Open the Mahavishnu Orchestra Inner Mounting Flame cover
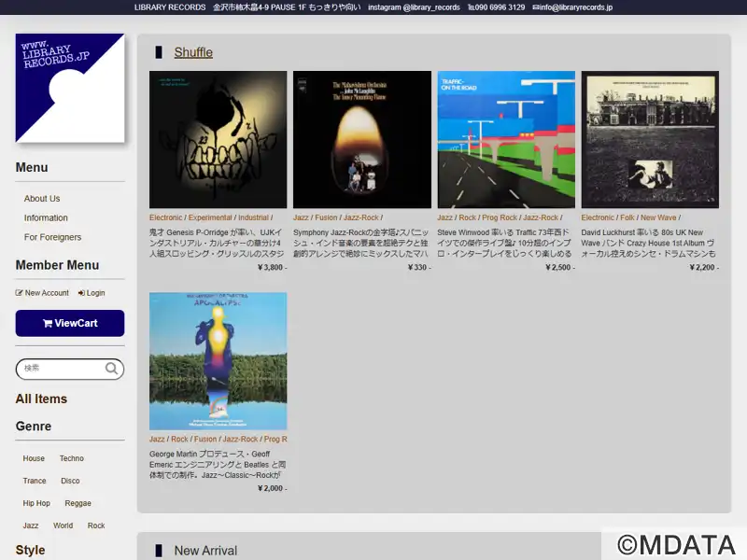The width and height of the screenshot is (747, 560). pyautogui.click(x=361, y=139)
